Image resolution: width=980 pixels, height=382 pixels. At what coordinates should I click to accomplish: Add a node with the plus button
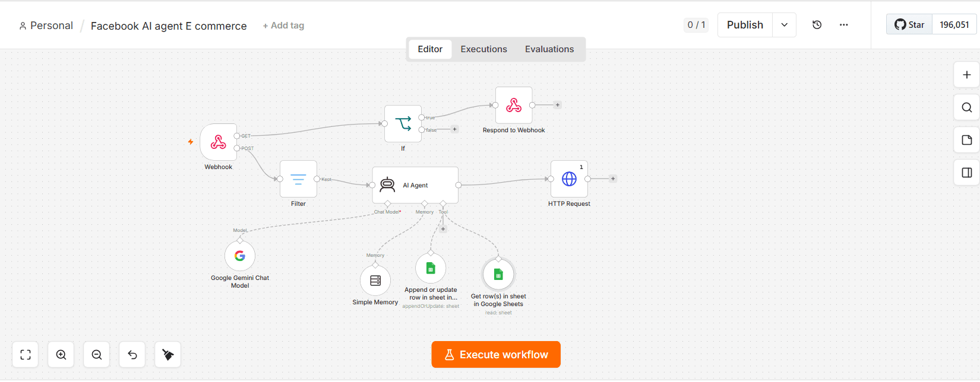coord(966,75)
